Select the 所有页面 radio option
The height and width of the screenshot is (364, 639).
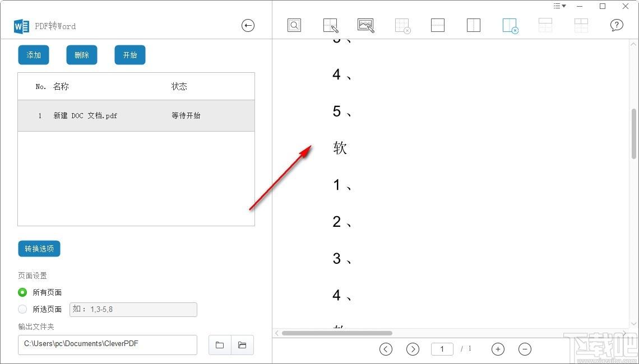click(22, 292)
